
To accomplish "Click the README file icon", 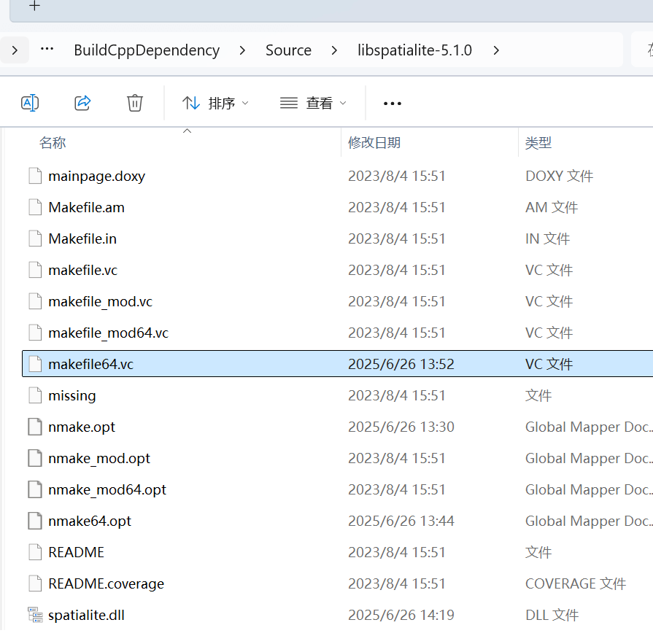I will pyautogui.click(x=35, y=552).
